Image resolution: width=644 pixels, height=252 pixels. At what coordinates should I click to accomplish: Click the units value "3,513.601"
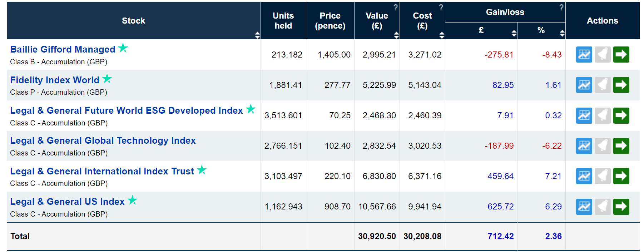tap(283, 115)
